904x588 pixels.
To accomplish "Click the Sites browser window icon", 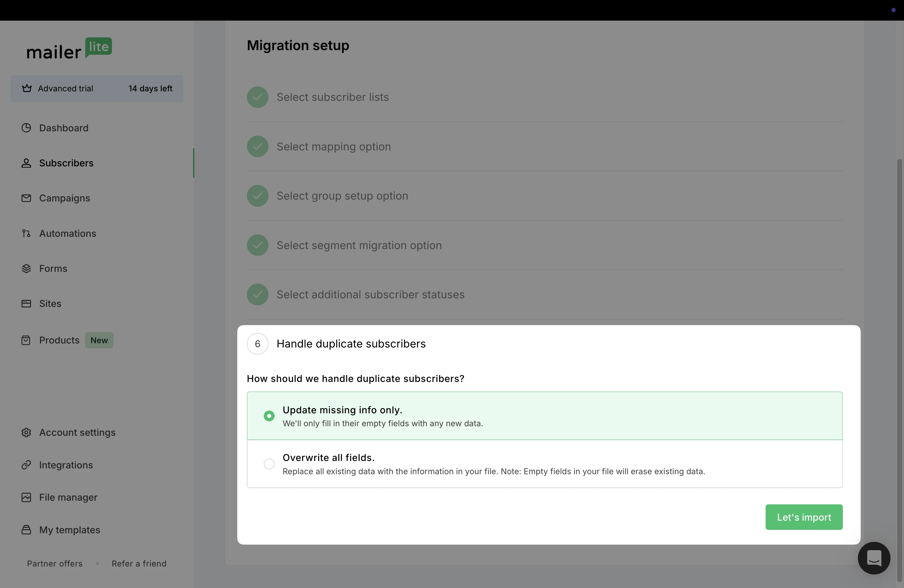I will tap(26, 304).
